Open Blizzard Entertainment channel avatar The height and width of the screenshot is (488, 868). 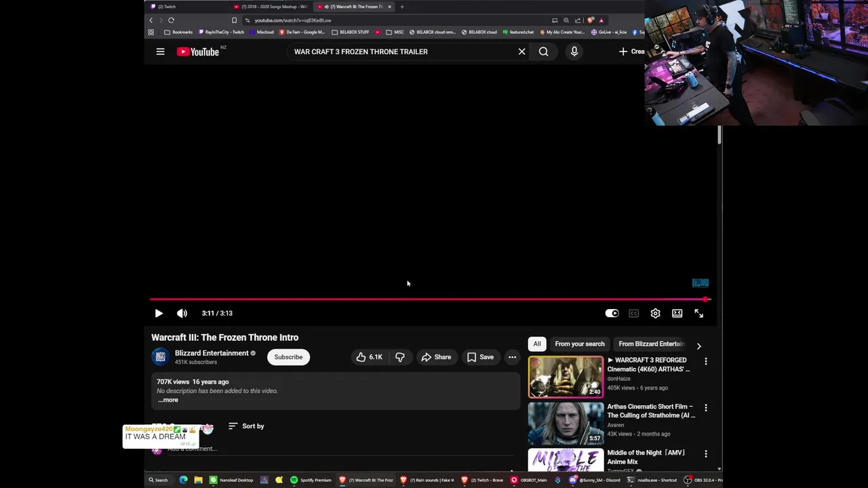click(160, 357)
